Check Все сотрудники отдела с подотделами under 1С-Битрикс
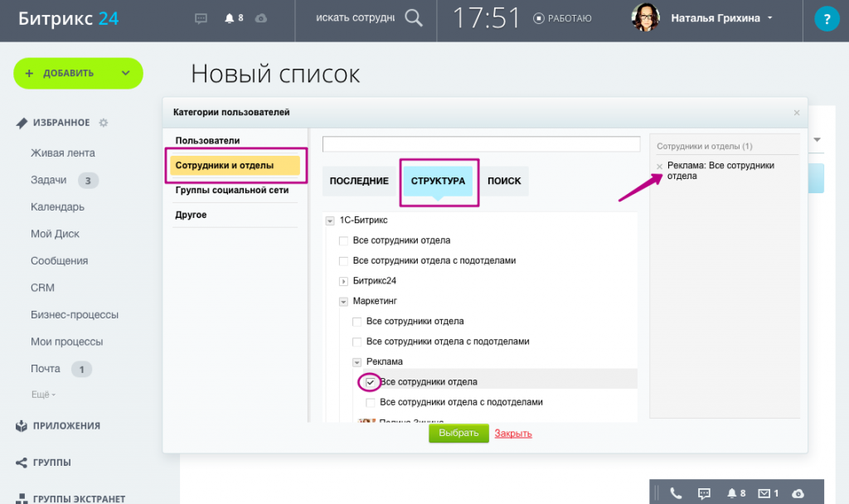Image resolution: width=849 pixels, height=504 pixels. tap(343, 261)
